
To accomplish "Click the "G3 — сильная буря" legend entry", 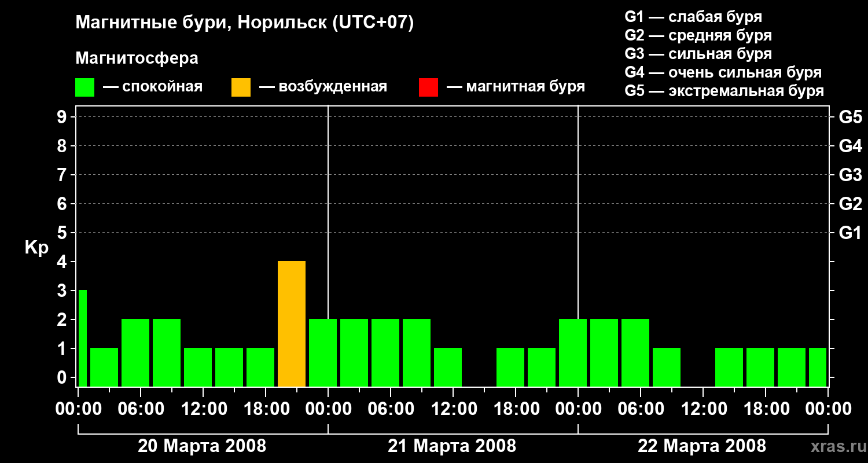I will pyautogui.click(x=698, y=54).
